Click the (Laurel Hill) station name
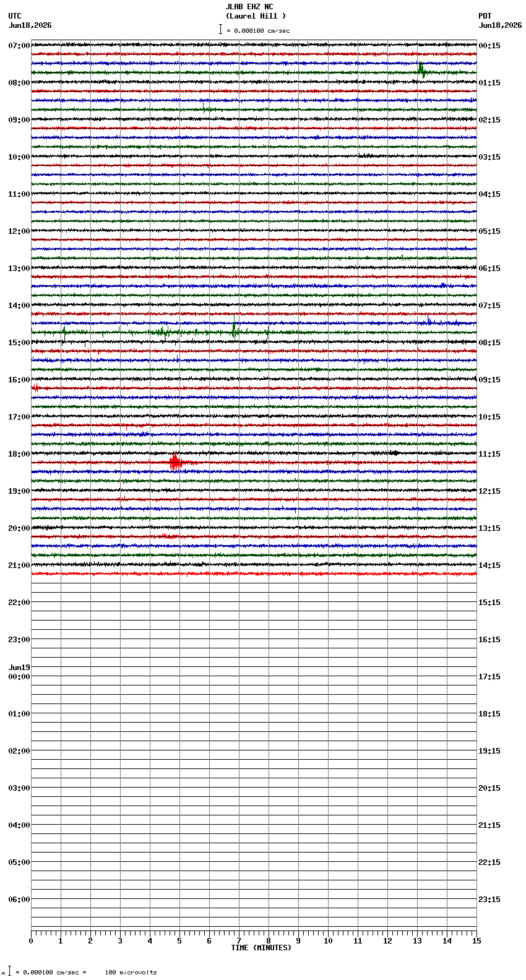Image resolution: width=526 pixels, height=980 pixels. [256, 16]
